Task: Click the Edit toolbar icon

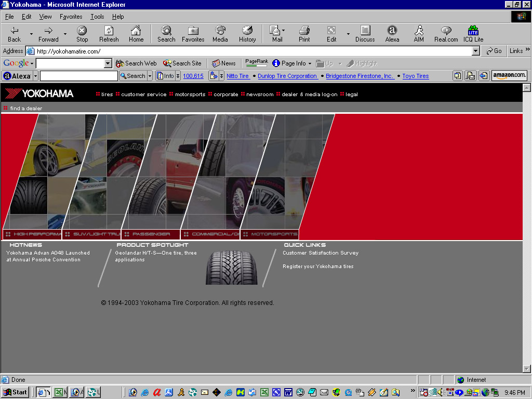Action: click(331, 34)
